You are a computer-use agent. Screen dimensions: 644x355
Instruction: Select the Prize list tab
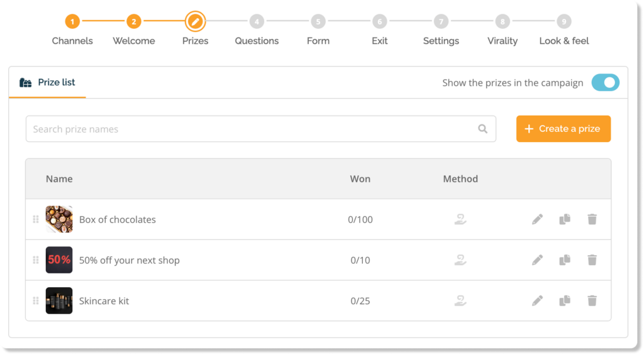(x=48, y=82)
